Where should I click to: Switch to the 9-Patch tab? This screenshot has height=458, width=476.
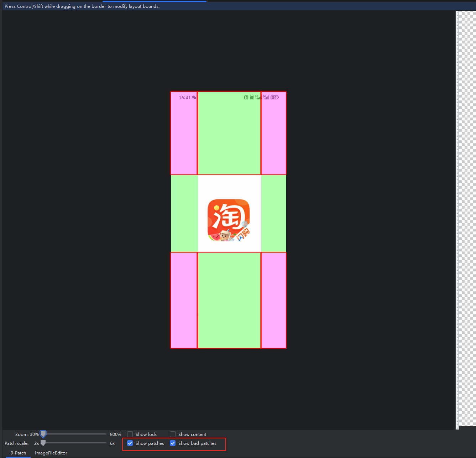point(18,453)
